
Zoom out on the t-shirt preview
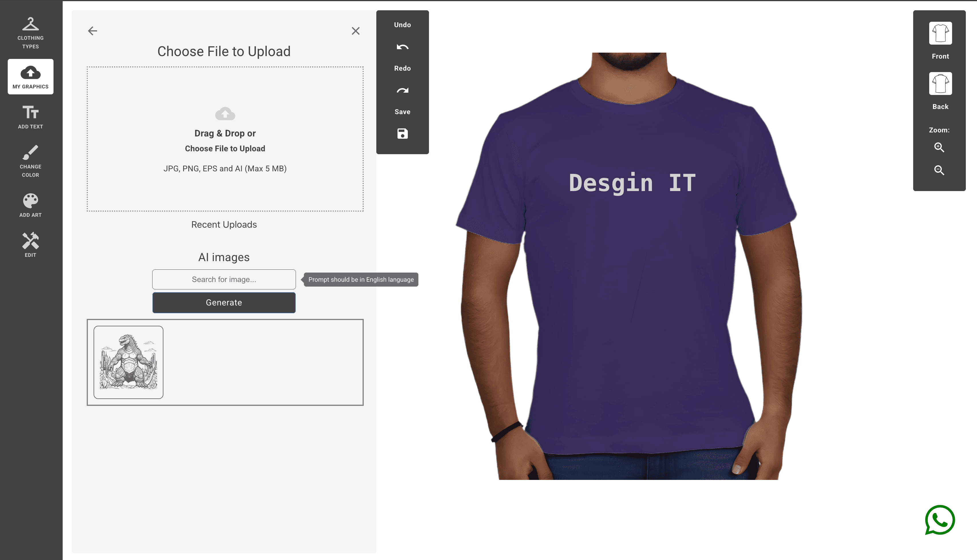click(x=939, y=170)
